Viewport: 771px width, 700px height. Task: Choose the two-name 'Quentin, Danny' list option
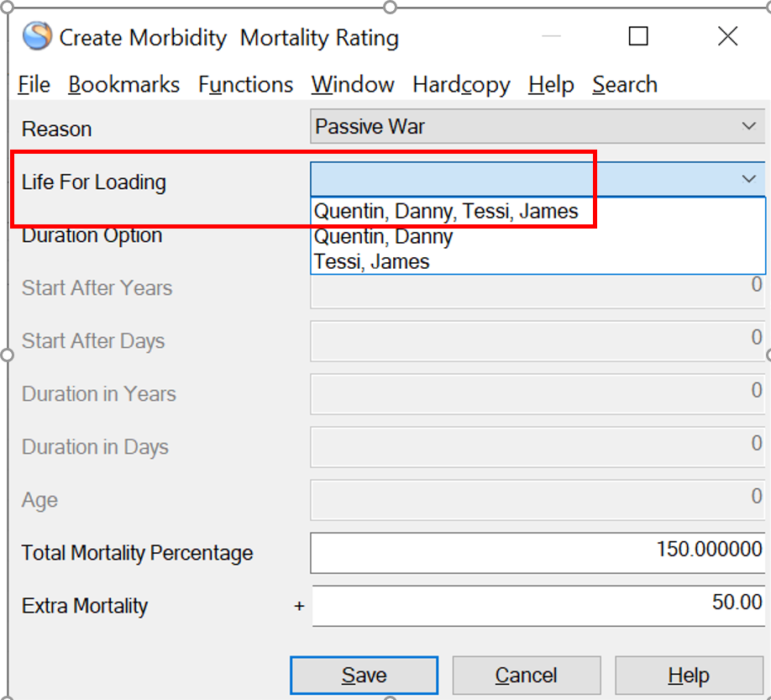click(383, 236)
